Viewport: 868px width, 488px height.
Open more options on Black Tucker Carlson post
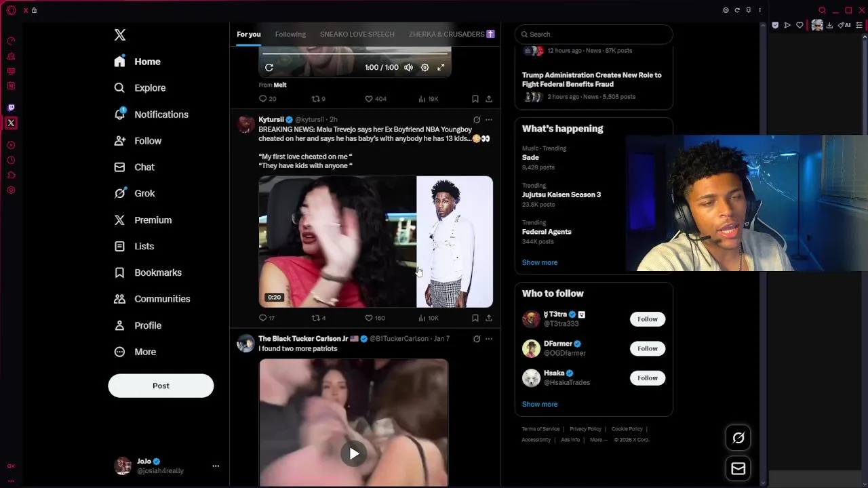click(x=489, y=339)
